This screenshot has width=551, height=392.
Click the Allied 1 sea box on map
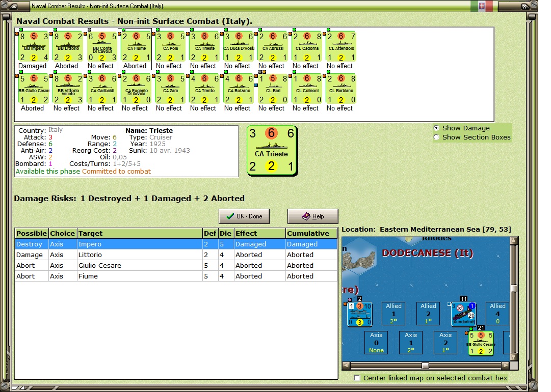click(393, 314)
